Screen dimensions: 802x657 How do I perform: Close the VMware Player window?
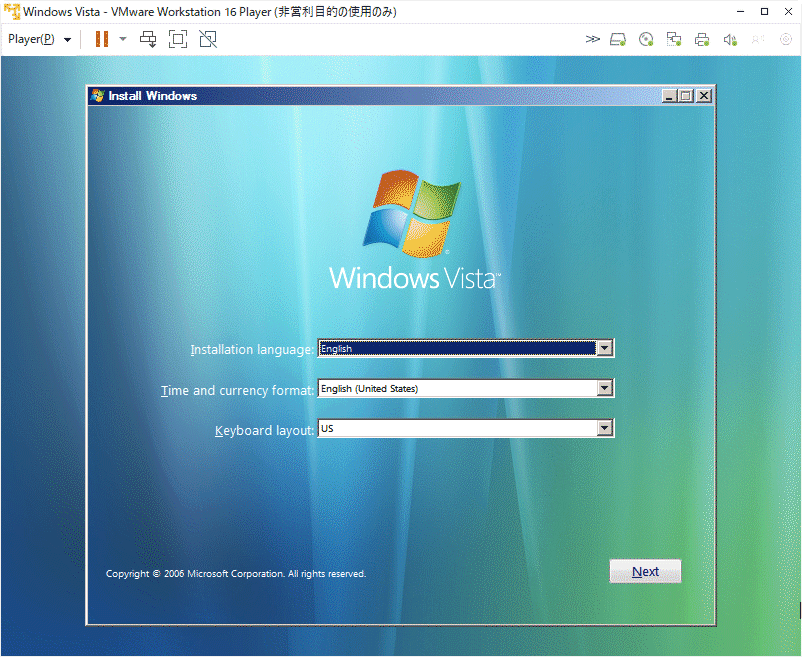point(788,11)
